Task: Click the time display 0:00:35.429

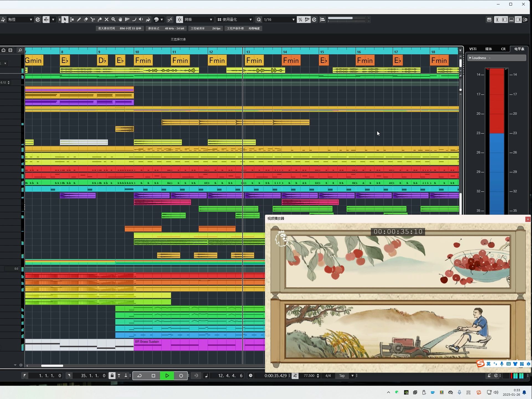Action: [x=275, y=376]
